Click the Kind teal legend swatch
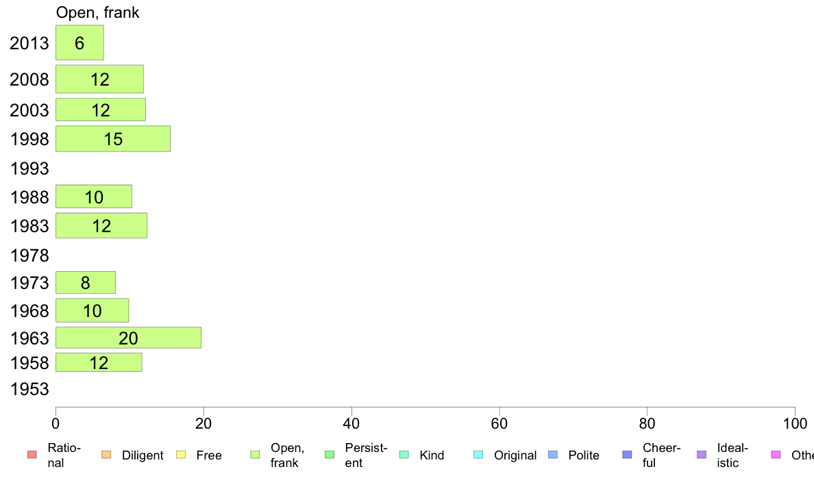This screenshot has height=504, width=814. 404,455
